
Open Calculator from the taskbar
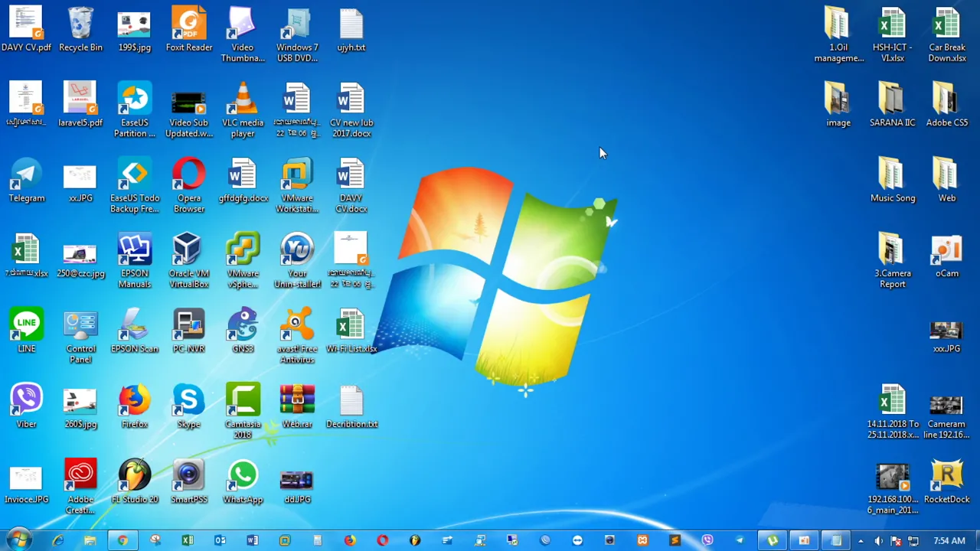[x=317, y=540]
